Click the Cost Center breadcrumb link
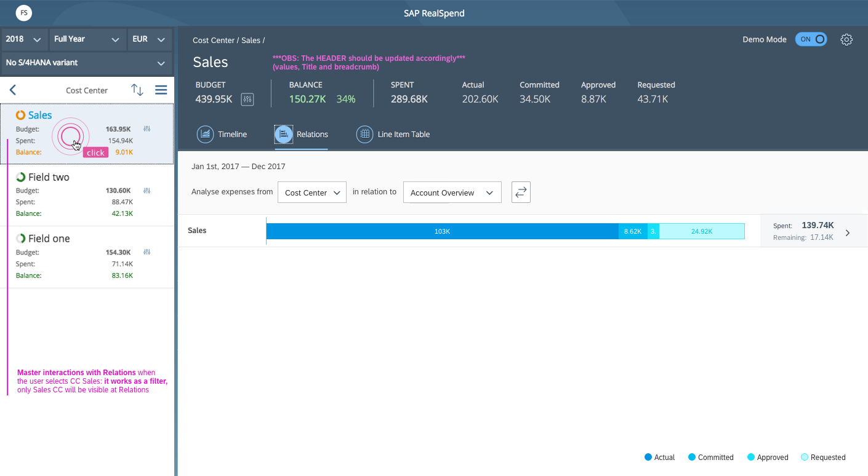 point(214,41)
